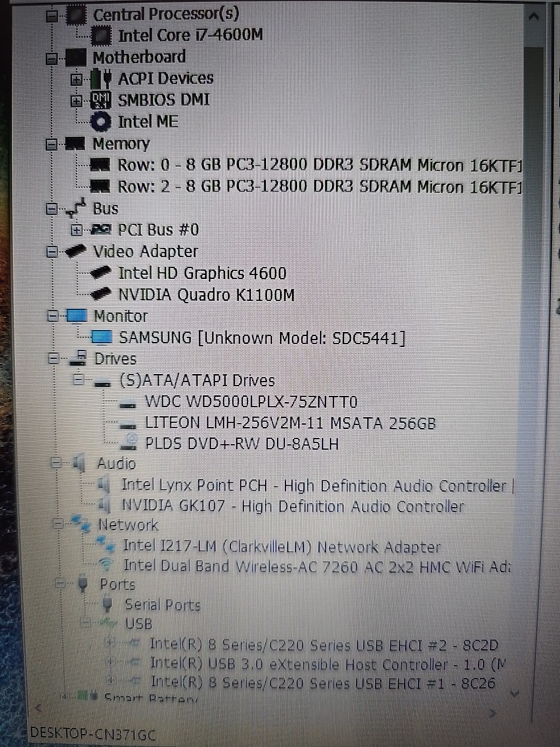Click the Audio speaker icon
The image size is (560, 747).
[79, 463]
